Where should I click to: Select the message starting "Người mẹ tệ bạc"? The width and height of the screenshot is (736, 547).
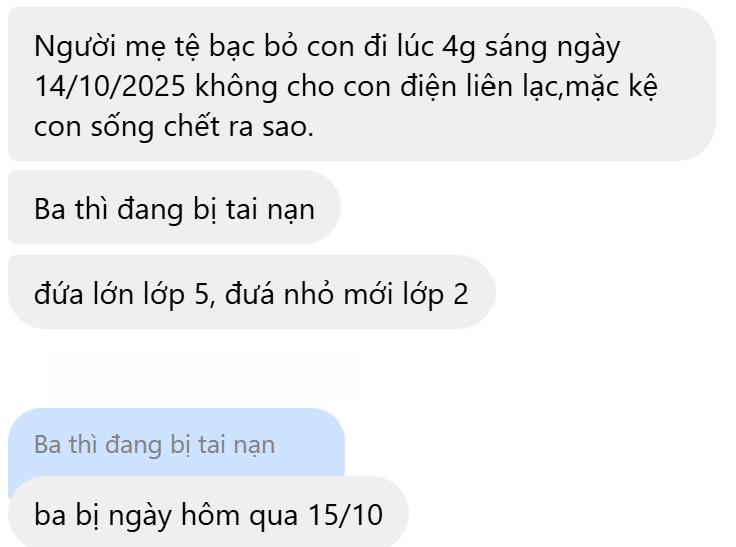click(361, 85)
